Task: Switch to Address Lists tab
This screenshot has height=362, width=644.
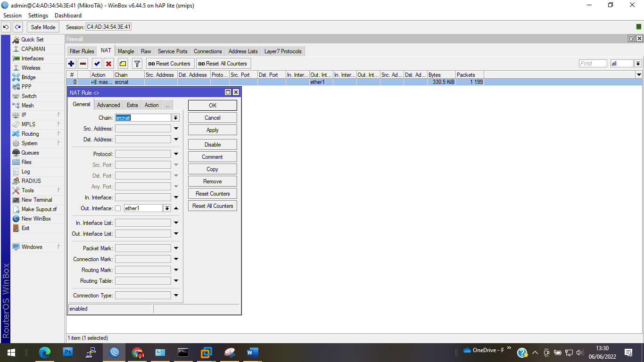Action: (x=243, y=51)
